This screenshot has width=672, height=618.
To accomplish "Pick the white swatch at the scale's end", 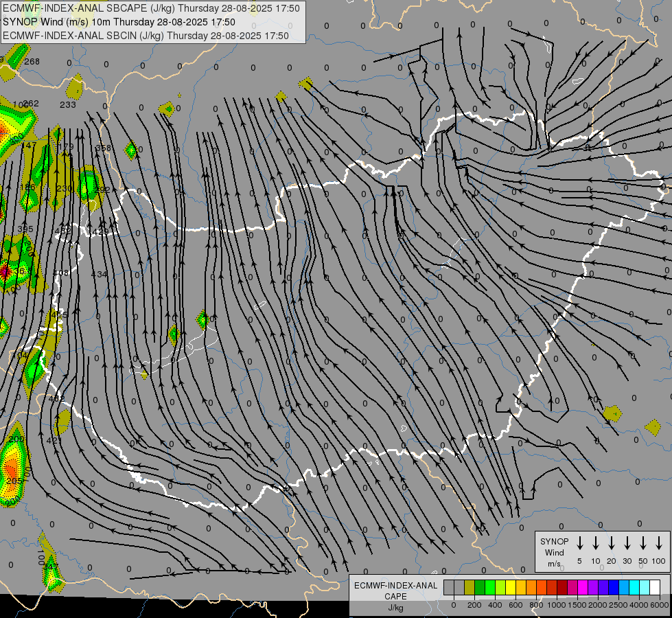I will tap(655, 587).
